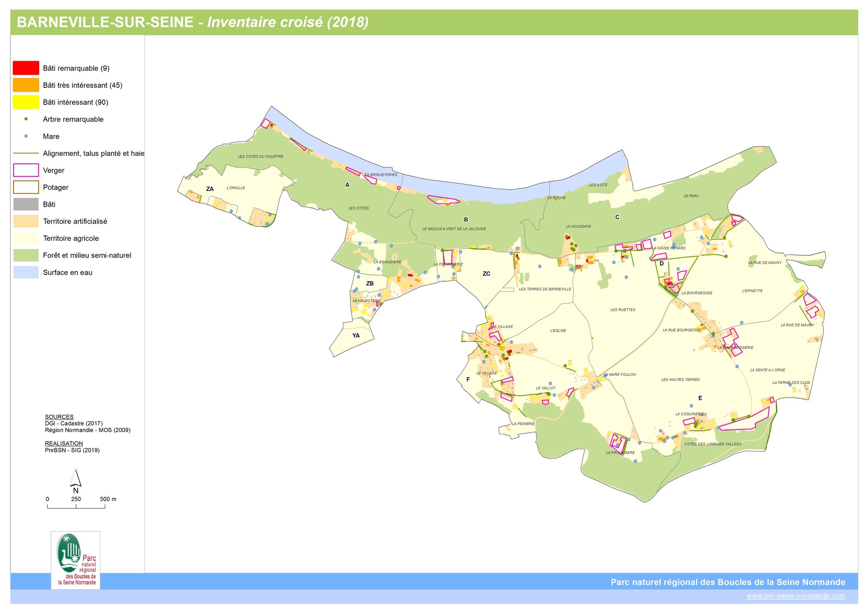The width and height of the screenshot is (868, 614).
Task: Click the Territoire agricole legend swatch
Action: pos(26,238)
